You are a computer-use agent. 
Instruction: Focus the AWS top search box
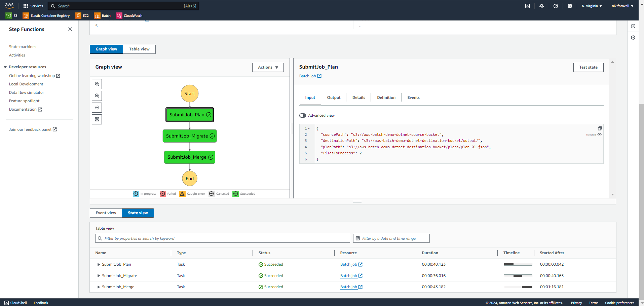[x=123, y=6]
